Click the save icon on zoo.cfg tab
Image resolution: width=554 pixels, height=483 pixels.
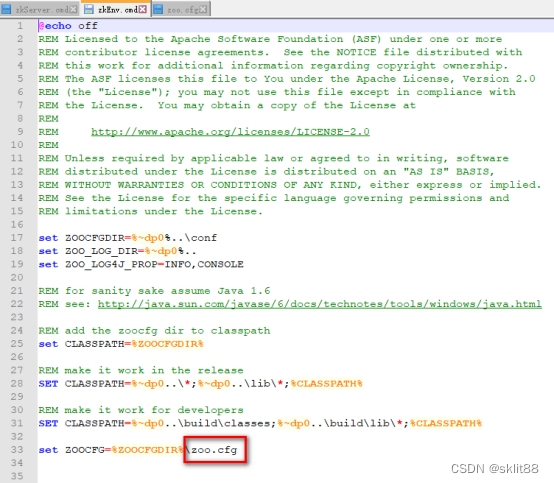pyautogui.click(x=158, y=10)
